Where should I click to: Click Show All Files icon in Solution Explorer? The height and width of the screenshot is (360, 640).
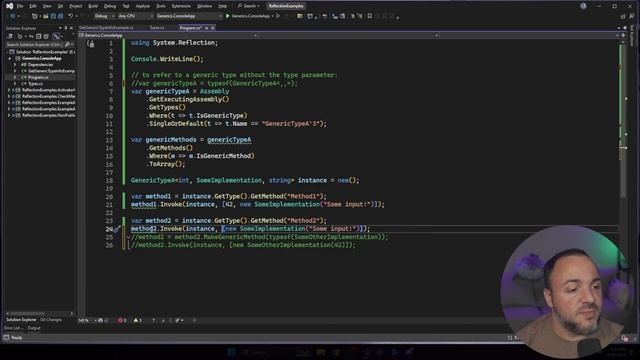pos(46,36)
